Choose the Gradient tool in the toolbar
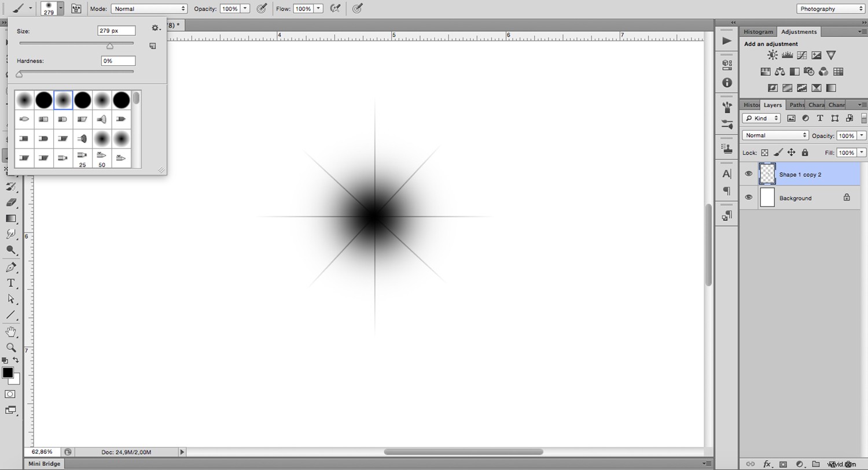This screenshot has width=868, height=470. click(10, 219)
